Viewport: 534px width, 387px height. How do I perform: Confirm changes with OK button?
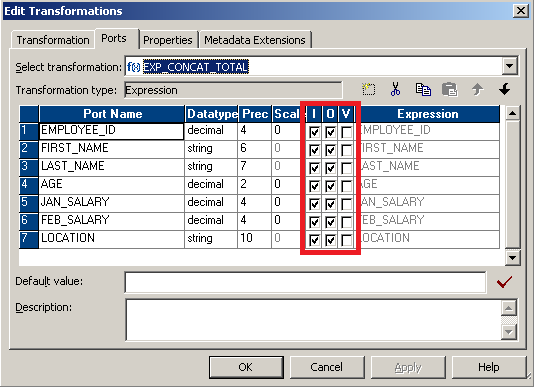[x=246, y=367]
